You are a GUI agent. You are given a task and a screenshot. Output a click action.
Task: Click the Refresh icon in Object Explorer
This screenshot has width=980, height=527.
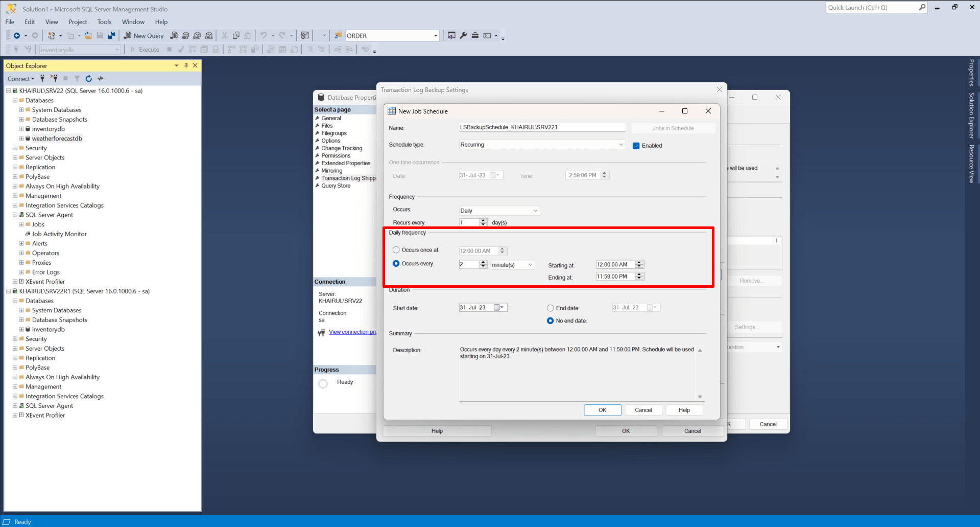coord(89,79)
